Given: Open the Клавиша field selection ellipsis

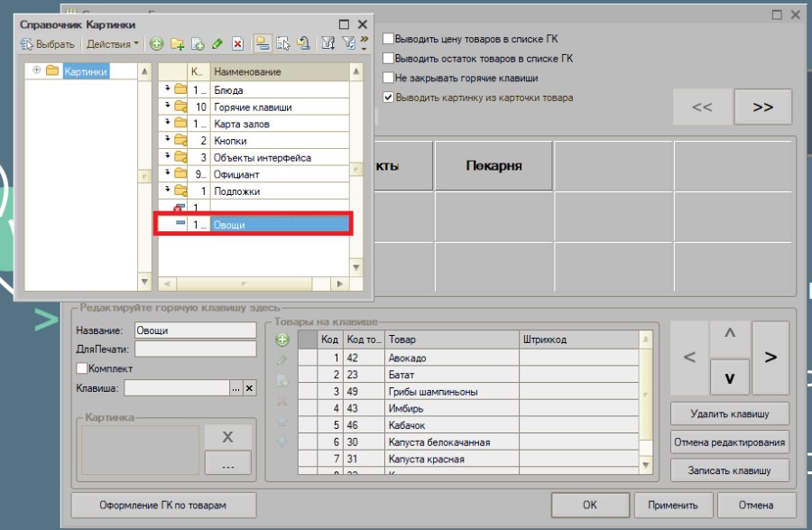Looking at the screenshot, I should [x=236, y=388].
